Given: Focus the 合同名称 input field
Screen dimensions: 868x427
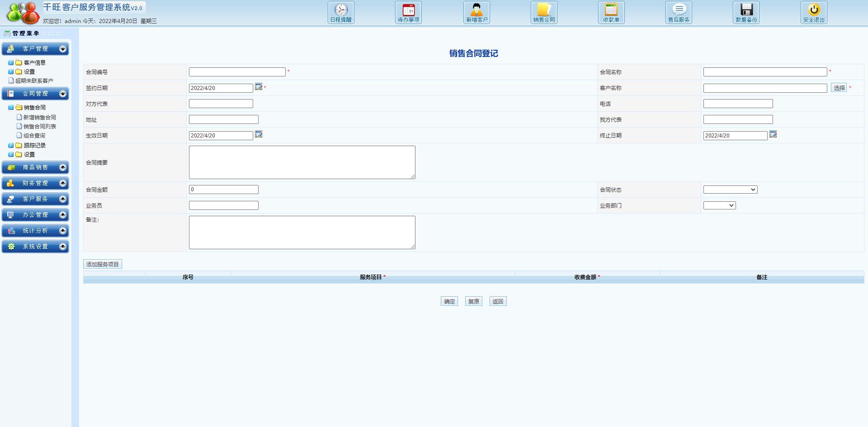Looking at the screenshot, I should tap(765, 72).
